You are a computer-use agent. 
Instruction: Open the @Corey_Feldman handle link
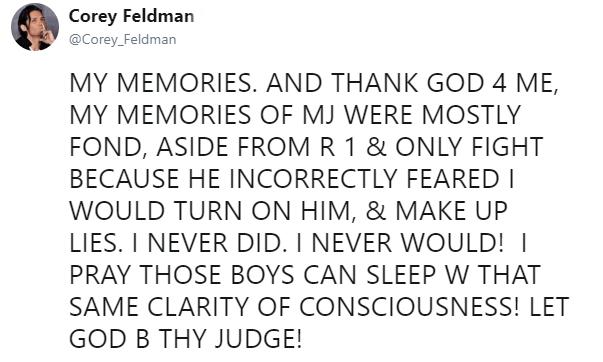click(x=123, y=39)
